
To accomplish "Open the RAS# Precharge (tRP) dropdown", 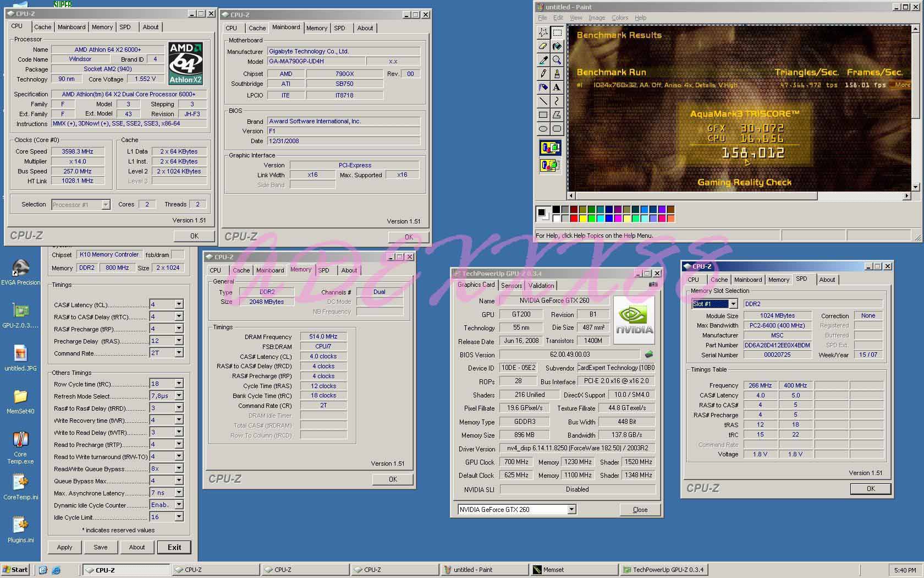I will [x=179, y=329].
